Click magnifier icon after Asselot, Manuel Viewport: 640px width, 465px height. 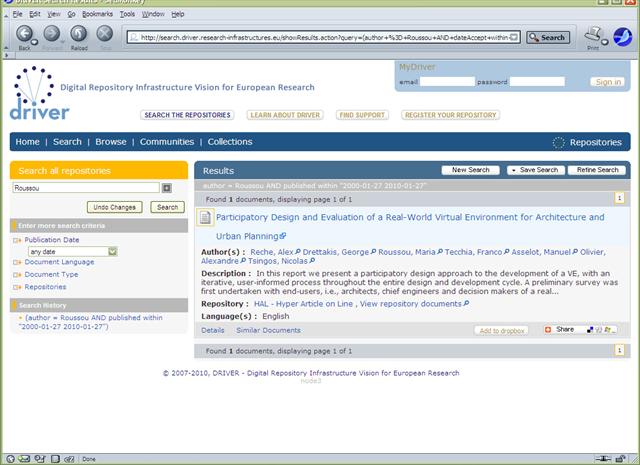(x=575, y=252)
